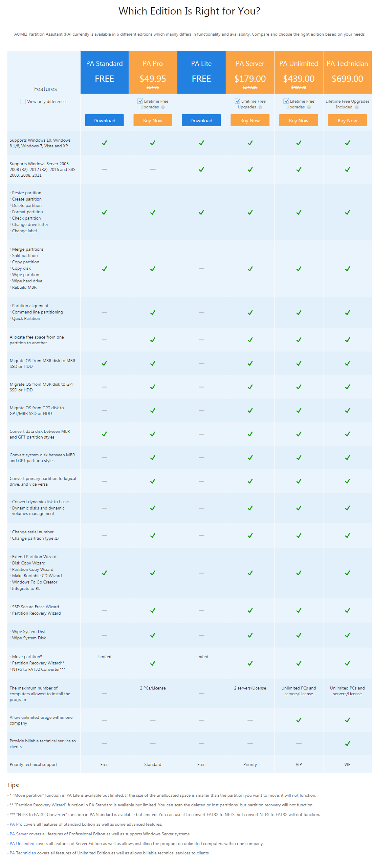
Task: Buy PA Pro now
Action: (x=153, y=120)
